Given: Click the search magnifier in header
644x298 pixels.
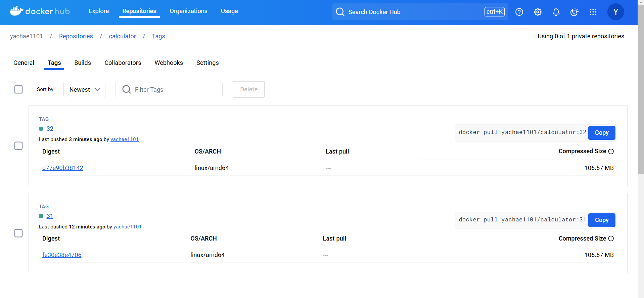Looking at the screenshot, I should click(340, 12).
